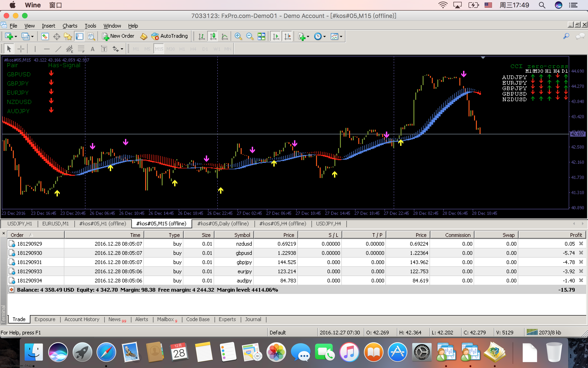Open the search magnifier in toolbar
588x368 pixels.
pyautogui.click(x=566, y=36)
